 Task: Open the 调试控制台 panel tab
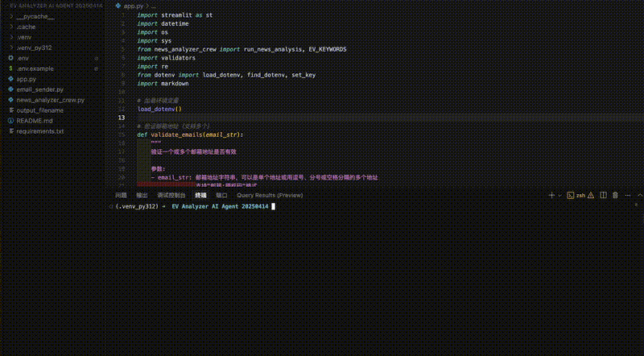coord(171,195)
